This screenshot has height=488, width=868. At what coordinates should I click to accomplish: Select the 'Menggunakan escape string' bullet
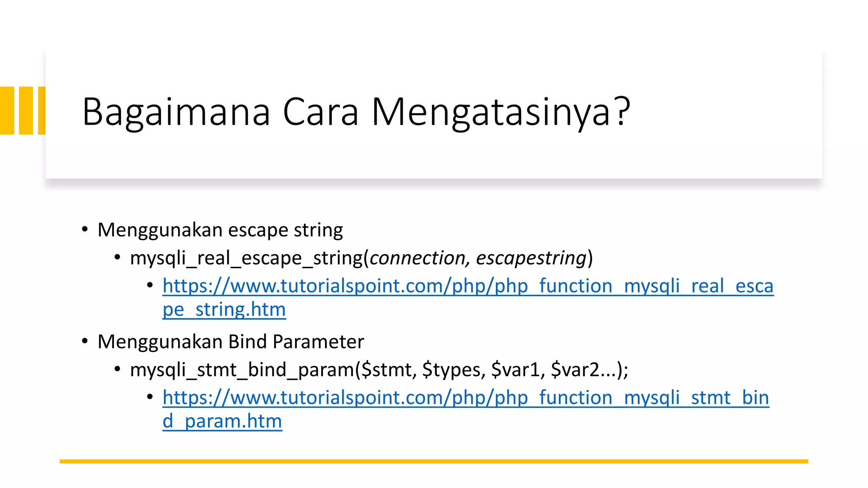(220, 230)
